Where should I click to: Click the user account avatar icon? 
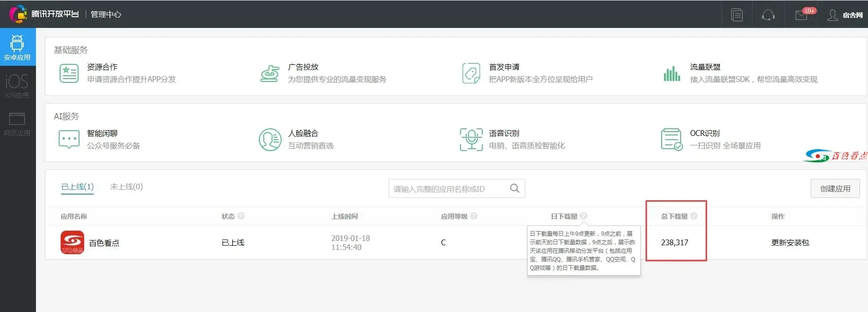pos(833,15)
